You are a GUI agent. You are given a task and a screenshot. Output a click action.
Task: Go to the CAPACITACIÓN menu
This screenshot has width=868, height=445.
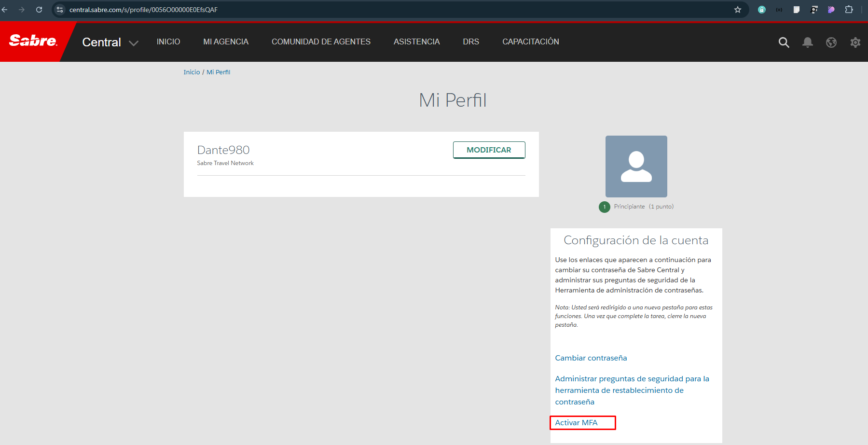pyautogui.click(x=530, y=42)
